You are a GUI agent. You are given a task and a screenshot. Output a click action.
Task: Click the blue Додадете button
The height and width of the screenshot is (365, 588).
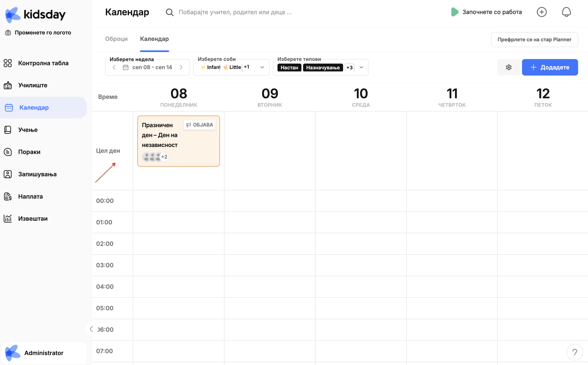coord(550,67)
